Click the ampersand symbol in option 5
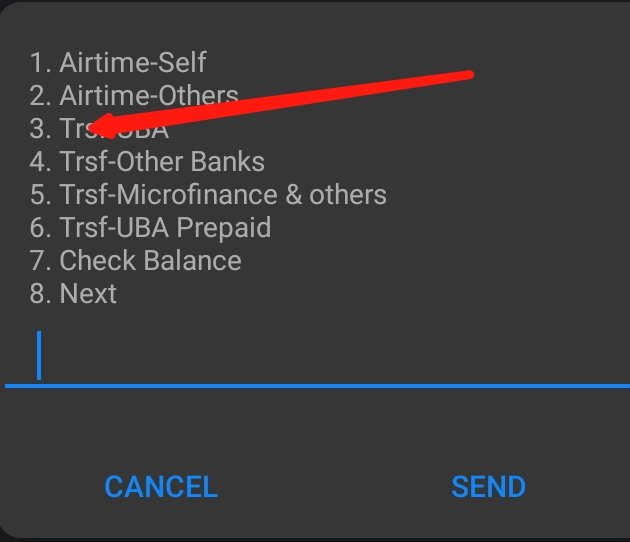 click(x=294, y=194)
